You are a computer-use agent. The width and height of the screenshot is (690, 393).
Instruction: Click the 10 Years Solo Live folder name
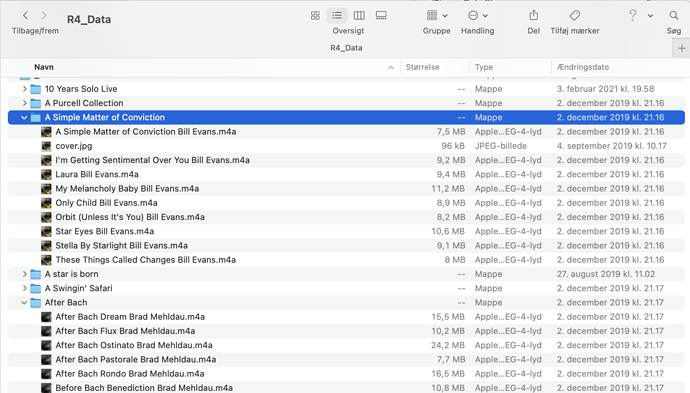point(81,89)
